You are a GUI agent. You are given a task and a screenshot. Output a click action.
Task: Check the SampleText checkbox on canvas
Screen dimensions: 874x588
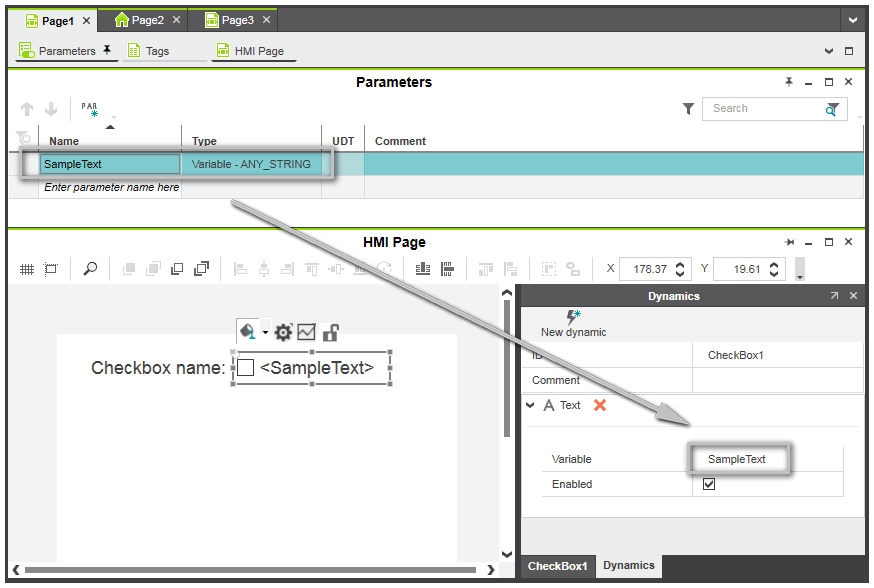click(x=245, y=368)
